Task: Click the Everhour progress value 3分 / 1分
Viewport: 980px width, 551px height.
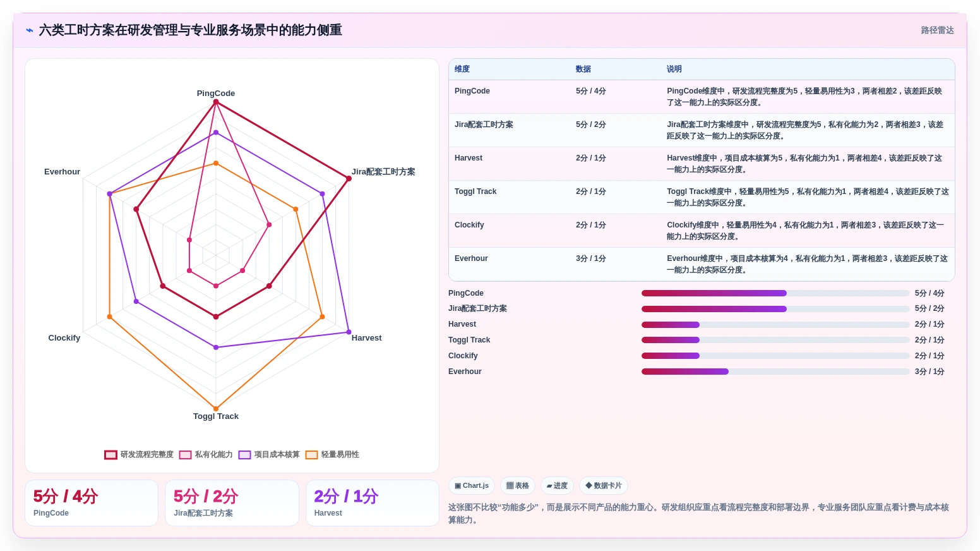Action: [x=929, y=372]
